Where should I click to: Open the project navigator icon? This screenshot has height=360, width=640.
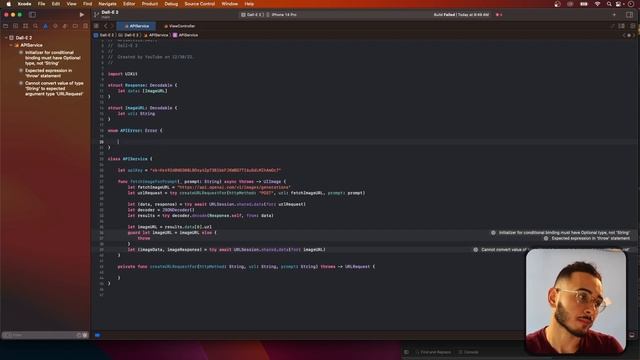pos(6,26)
